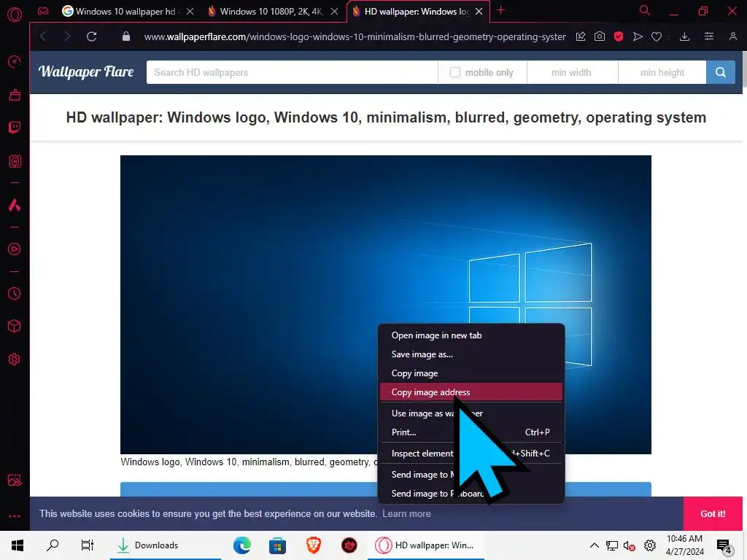This screenshot has height=560, width=747.
Task: Take a snapshot with camera icon
Action: pos(600,36)
